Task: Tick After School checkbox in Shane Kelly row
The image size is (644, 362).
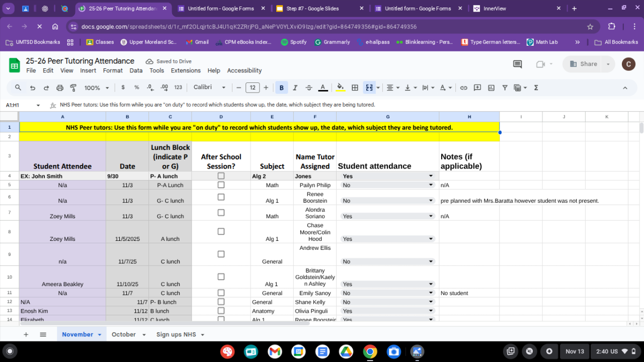Action: pyautogui.click(x=221, y=302)
